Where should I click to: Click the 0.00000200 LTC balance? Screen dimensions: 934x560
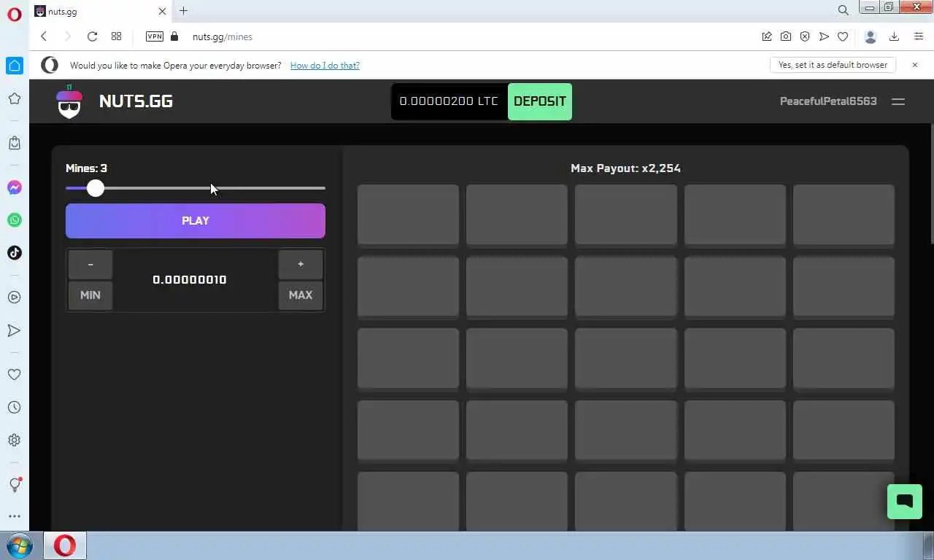449,101
